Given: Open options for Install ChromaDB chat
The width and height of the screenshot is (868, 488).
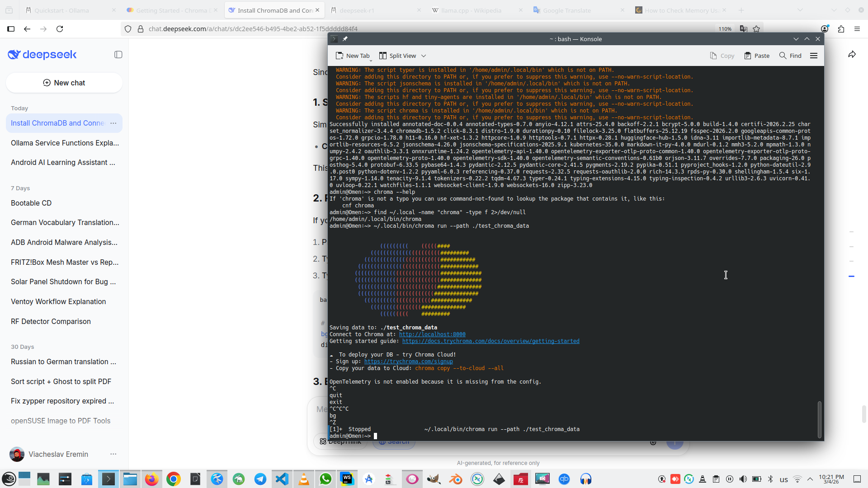Looking at the screenshot, I should click(x=113, y=123).
